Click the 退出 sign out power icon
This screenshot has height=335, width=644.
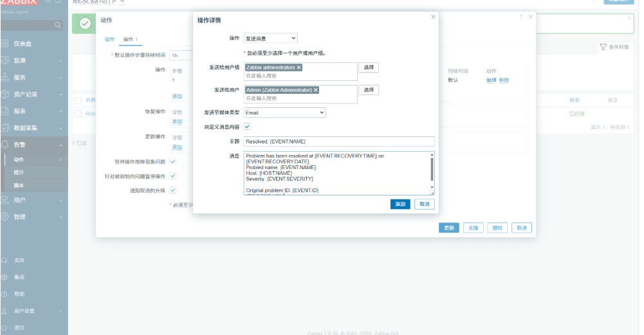click(5, 328)
